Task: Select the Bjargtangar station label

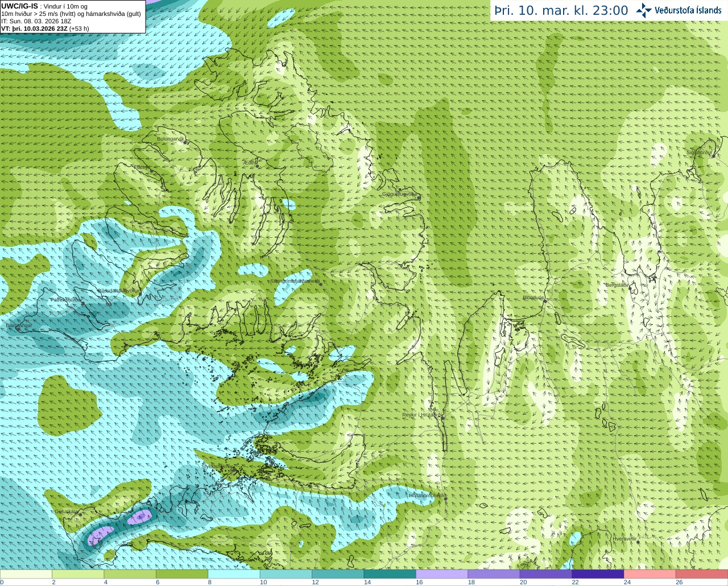Action: 19,325
